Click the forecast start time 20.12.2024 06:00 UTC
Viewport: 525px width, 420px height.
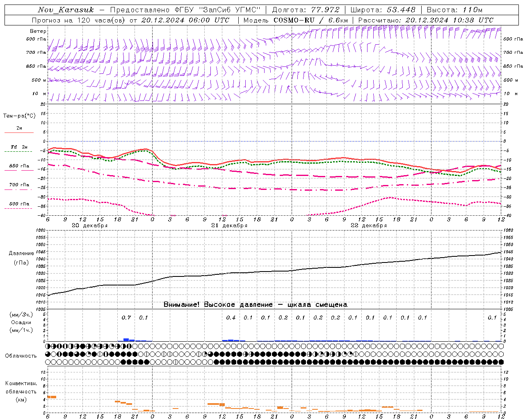(x=185, y=20)
